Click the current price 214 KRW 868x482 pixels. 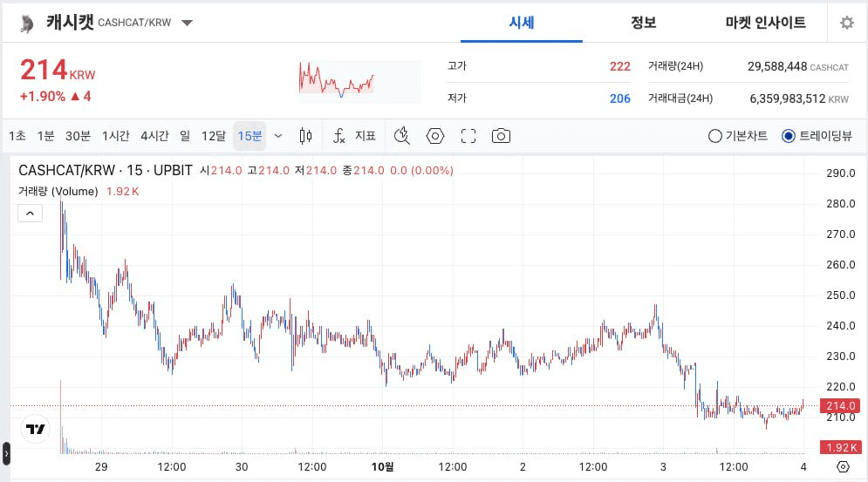tap(58, 71)
